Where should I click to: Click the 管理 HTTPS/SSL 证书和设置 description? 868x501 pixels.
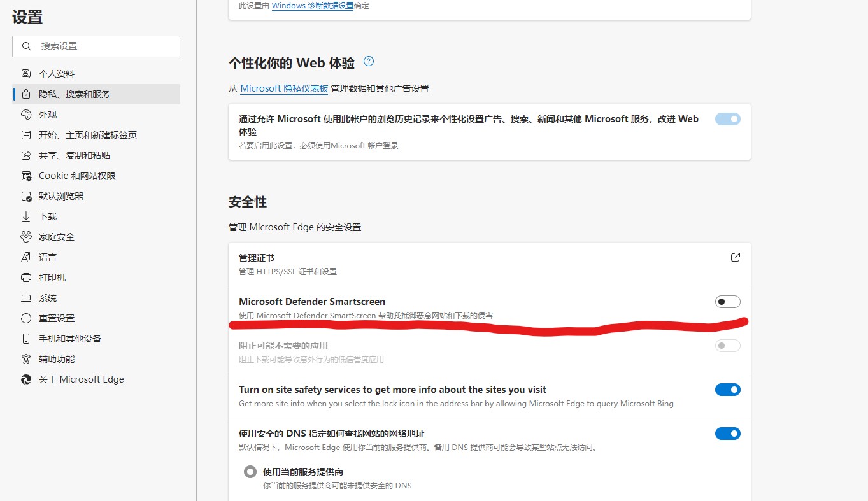click(x=288, y=272)
